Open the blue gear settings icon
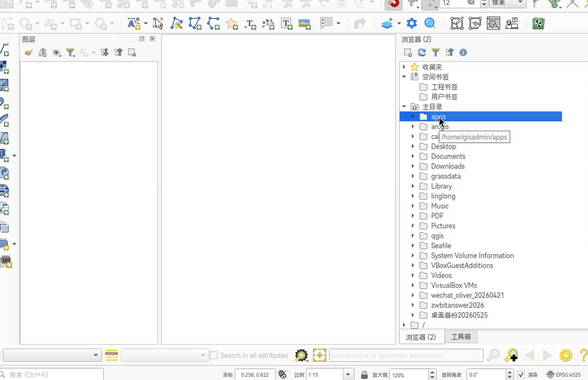 pyautogui.click(x=412, y=23)
